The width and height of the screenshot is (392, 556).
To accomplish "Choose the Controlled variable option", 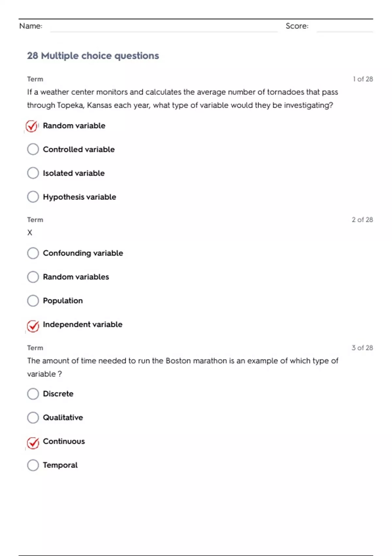I will coord(33,149).
